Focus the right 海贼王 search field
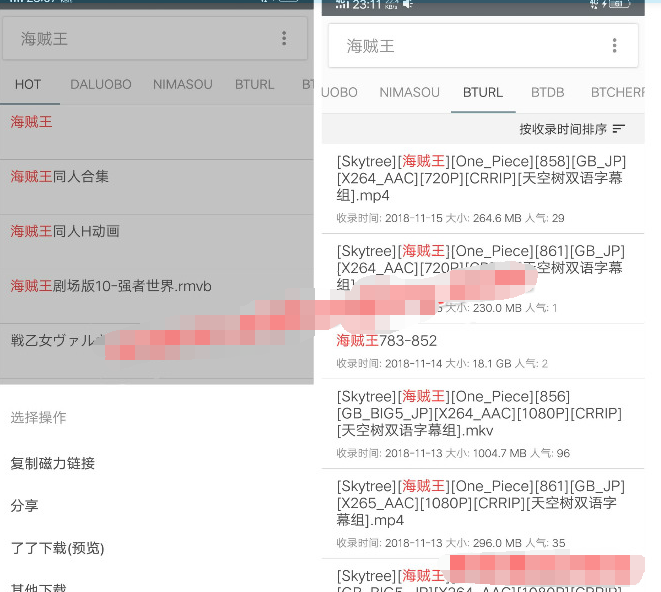 click(483, 46)
